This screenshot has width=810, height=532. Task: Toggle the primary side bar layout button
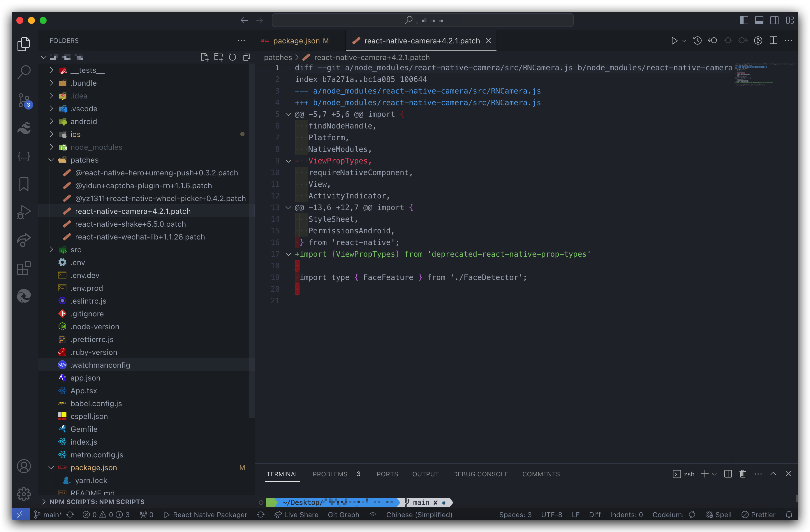[x=744, y=20]
